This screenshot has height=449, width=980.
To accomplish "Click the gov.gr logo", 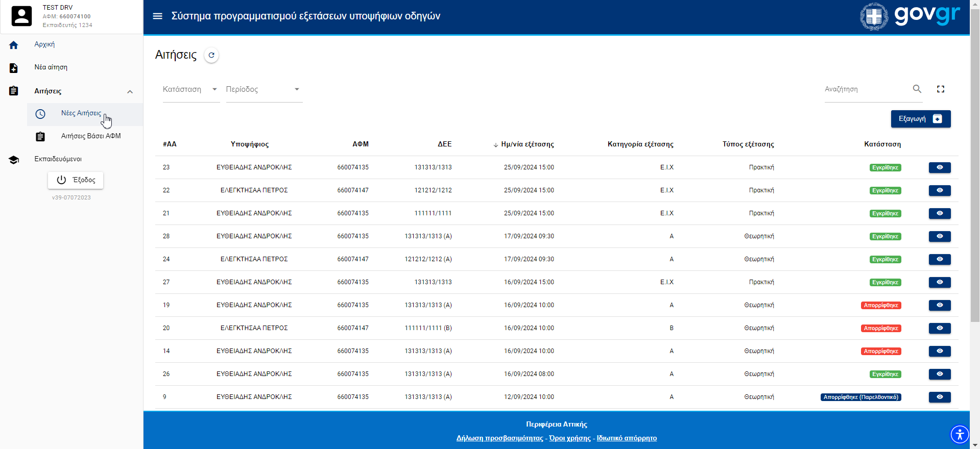I will tap(910, 16).
